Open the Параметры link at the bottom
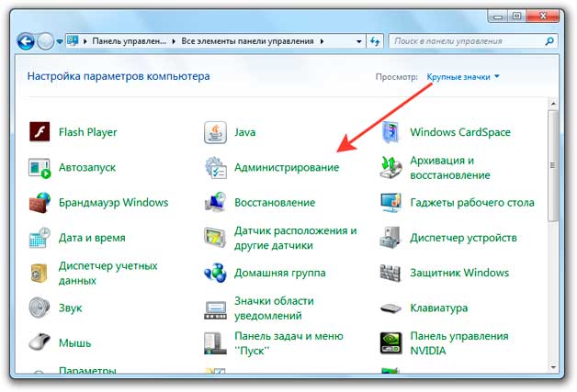The width and height of the screenshot is (577, 392). (87, 370)
